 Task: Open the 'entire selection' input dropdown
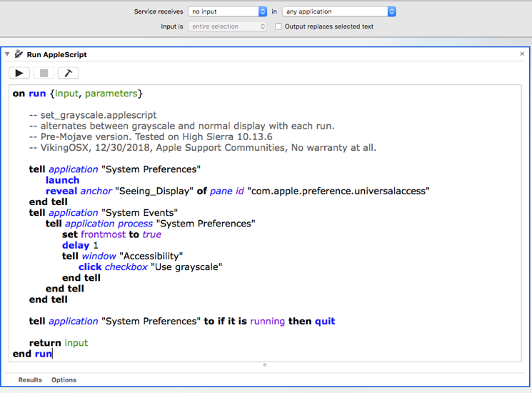[227, 26]
